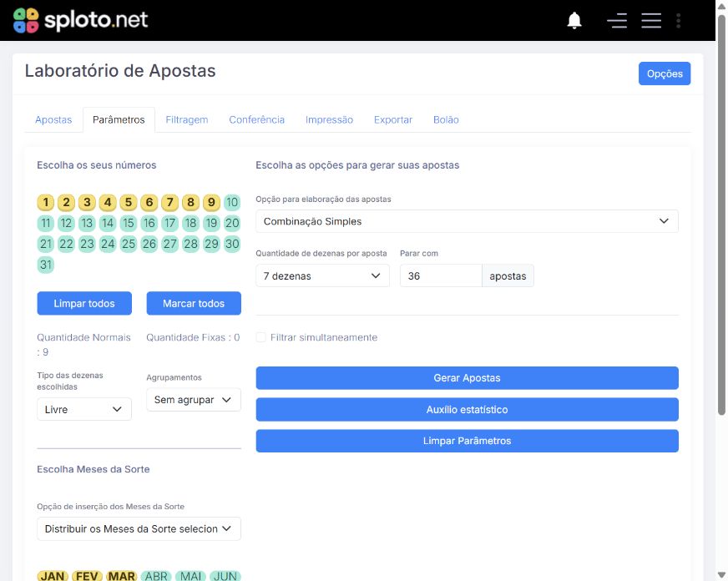This screenshot has height=581, width=728.
Task: Select number 10 ball
Action: (232, 202)
